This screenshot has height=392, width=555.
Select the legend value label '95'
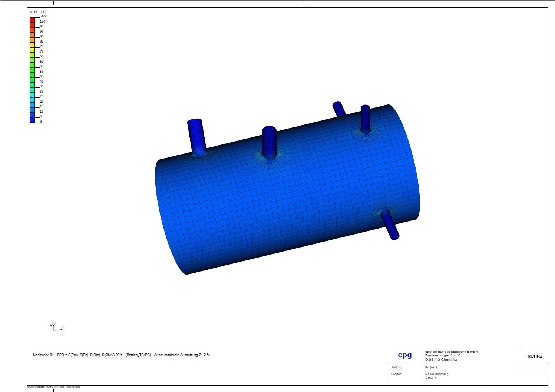42,26
